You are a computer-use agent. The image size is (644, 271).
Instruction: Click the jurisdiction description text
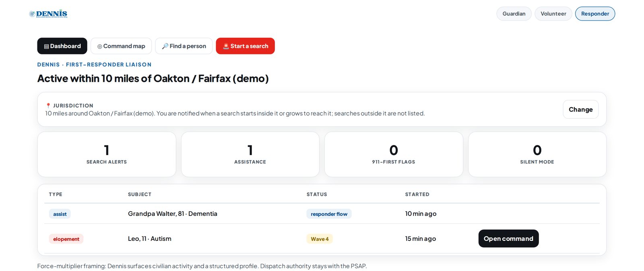coord(235,113)
